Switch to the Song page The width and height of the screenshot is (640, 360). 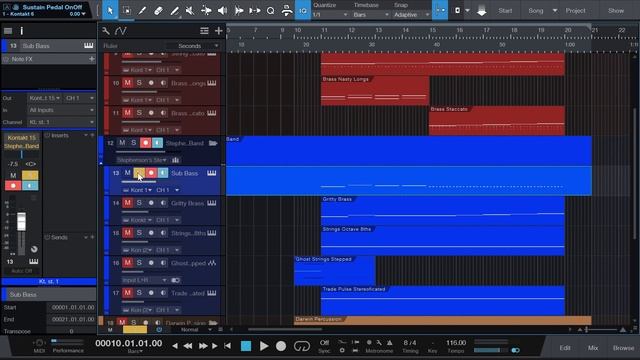[x=536, y=11]
